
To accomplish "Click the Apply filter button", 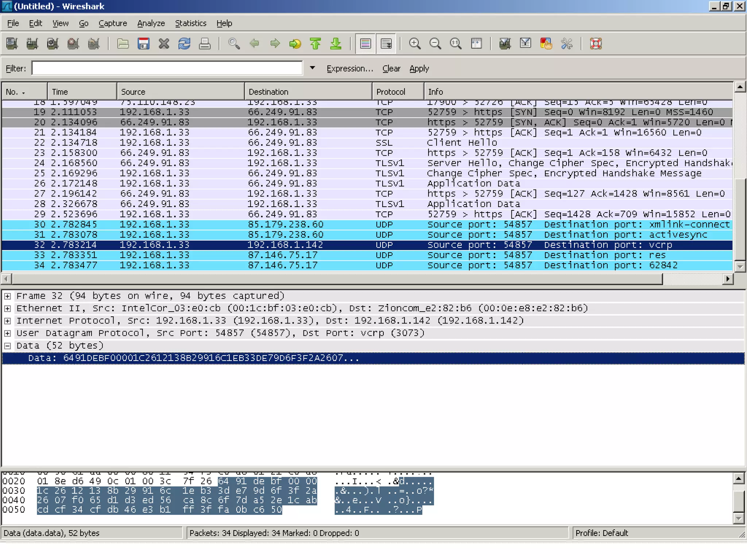I will pos(419,69).
